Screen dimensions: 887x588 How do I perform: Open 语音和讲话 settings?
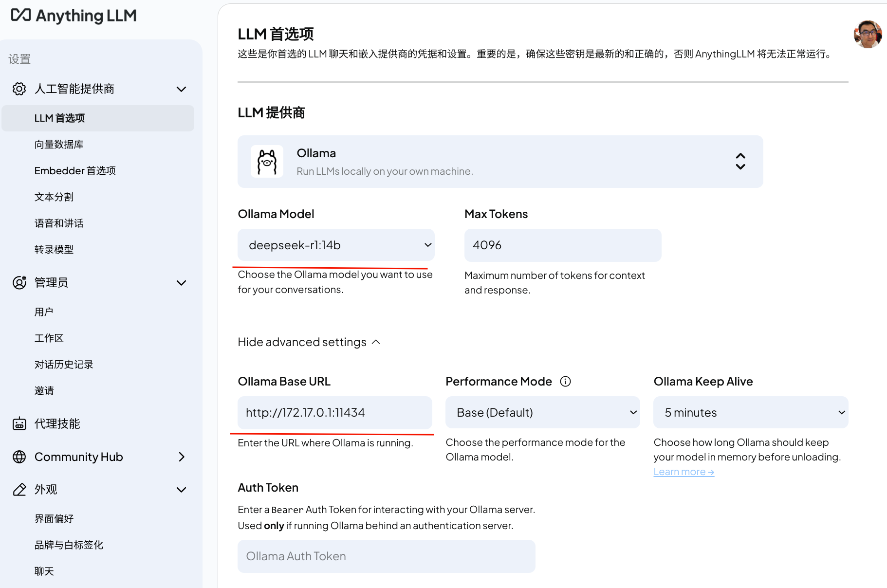(59, 223)
